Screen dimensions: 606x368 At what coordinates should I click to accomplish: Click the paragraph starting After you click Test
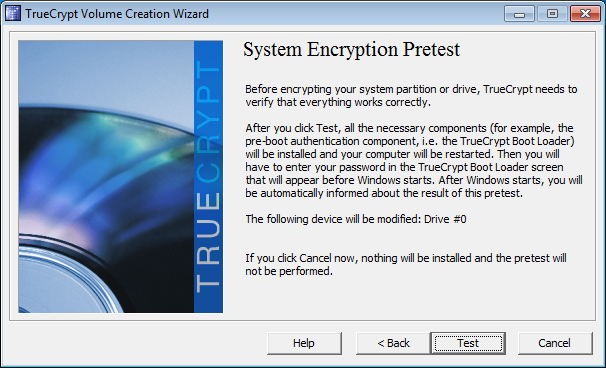click(x=414, y=160)
